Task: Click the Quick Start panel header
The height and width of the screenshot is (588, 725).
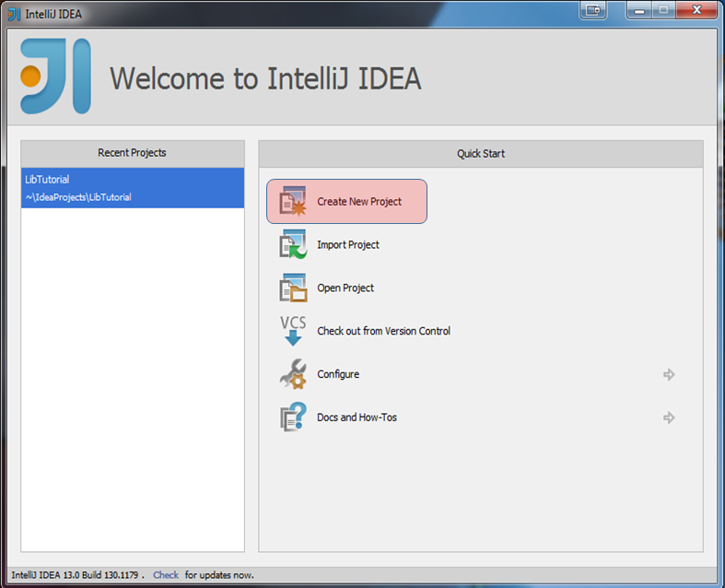Action: [481, 154]
